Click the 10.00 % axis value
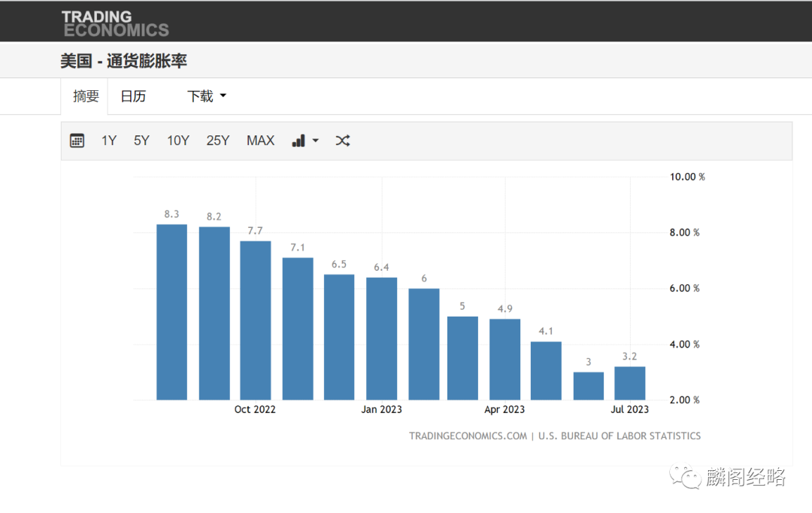 pyautogui.click(x=687, y=177)
